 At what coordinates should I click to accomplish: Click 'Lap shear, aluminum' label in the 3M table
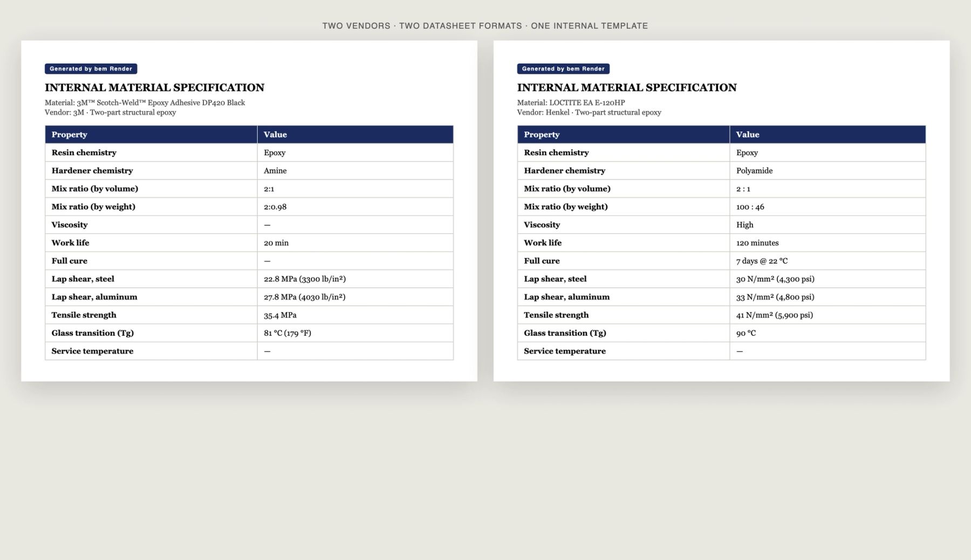point(94,297)
